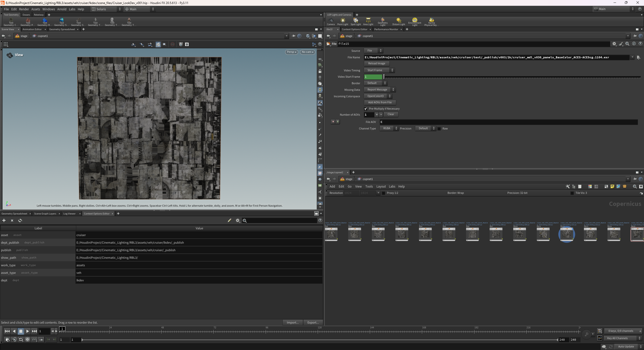Image resolution: width=644 pixels, height=350 pixels.
Task: Enable Proxy 1:2 checkbox
Action: pyautogui.click(x=383, y=193)
